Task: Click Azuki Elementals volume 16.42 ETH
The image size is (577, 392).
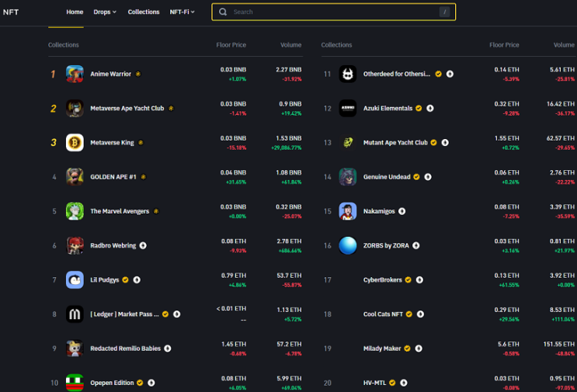Action: (x=561, y=104)
